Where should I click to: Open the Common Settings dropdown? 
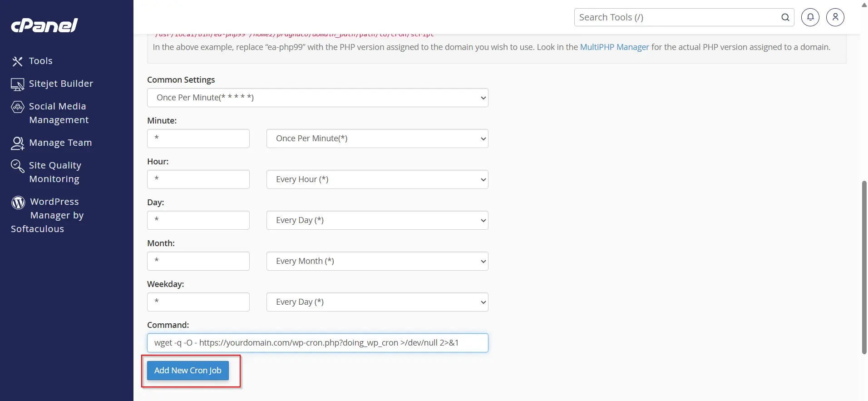click(x=318, y=98)
